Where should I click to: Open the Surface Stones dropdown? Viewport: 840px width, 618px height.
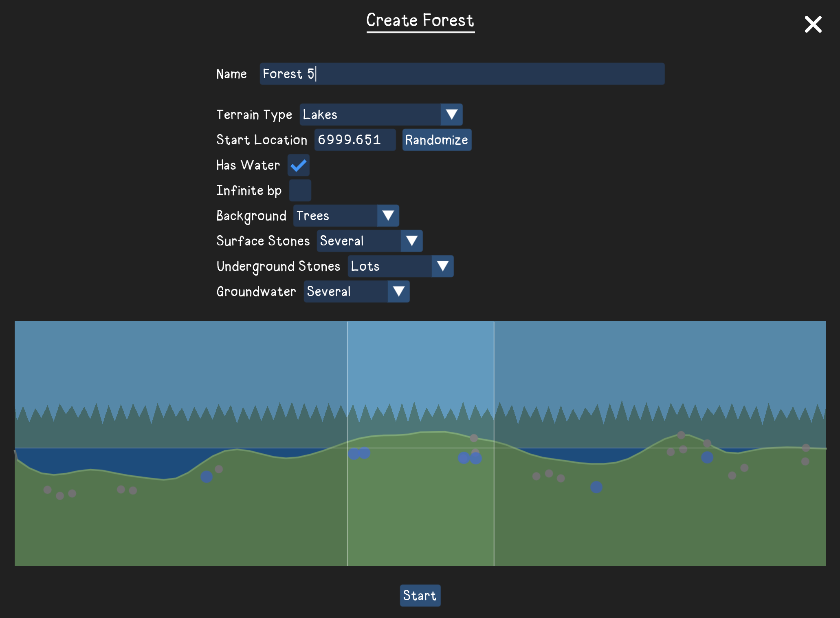[x=412, y=241]
